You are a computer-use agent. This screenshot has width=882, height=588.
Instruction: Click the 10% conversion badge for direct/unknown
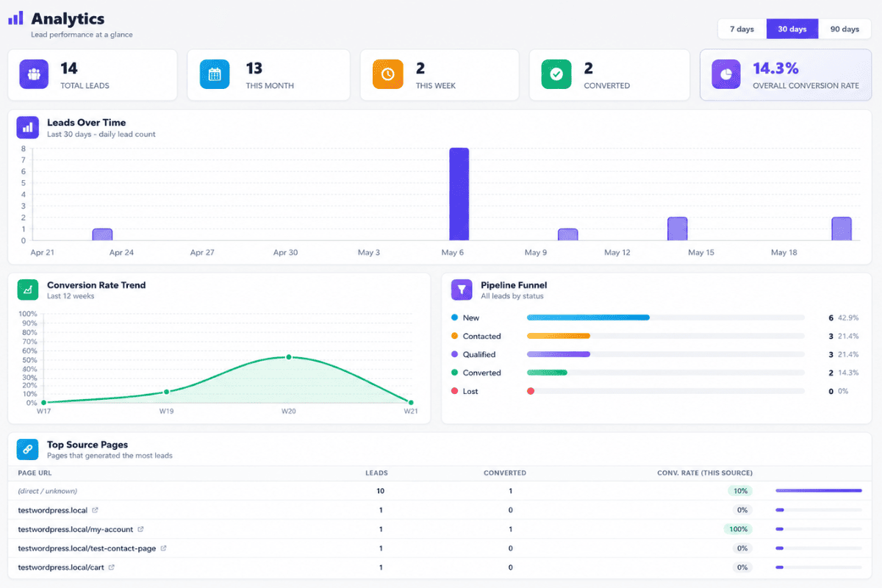click(740, 491)
